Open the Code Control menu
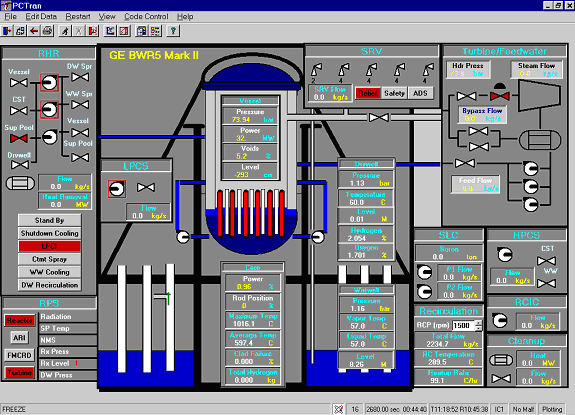Screen dimensions: 575x415 point(146,16)
